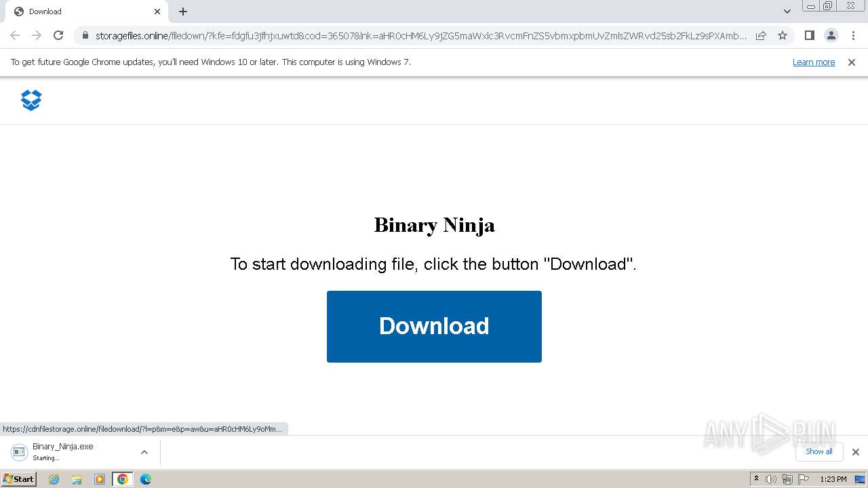Launch Internet Explorer from the taskbar
The height and width of the screenshot is (488, 868).
tap(54, 479)
